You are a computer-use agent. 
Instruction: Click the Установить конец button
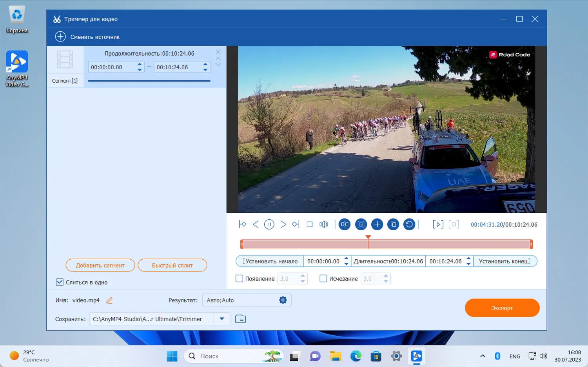click(505, 261)
